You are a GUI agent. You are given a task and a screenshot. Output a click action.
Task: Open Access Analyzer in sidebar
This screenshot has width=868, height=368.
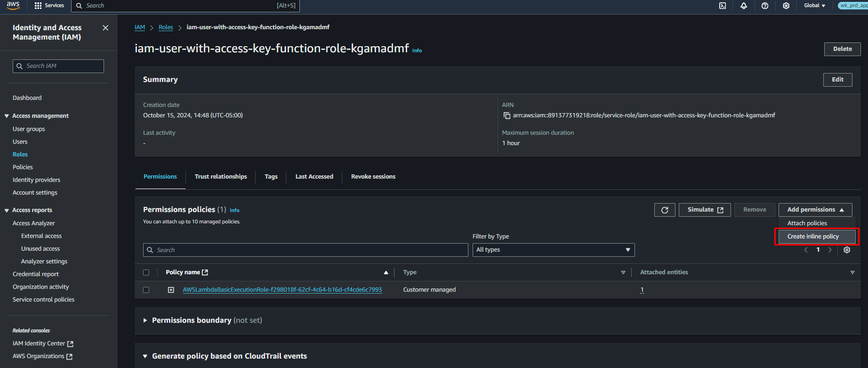click(x=33, y=223)
